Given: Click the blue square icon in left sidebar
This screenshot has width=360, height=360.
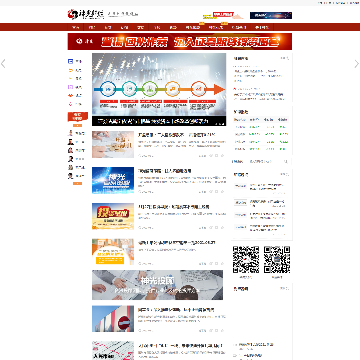Looking at the screenshot, I should (x=70, y=61).
